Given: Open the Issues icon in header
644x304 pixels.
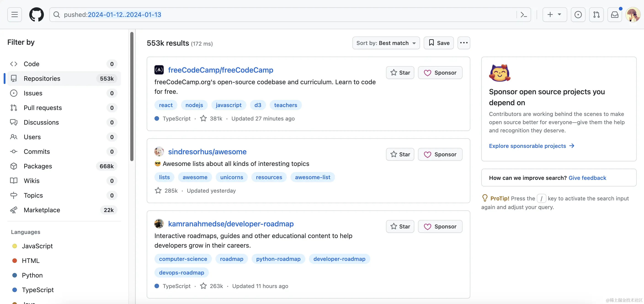Looking at the screenshot, I should pos(578,14).
